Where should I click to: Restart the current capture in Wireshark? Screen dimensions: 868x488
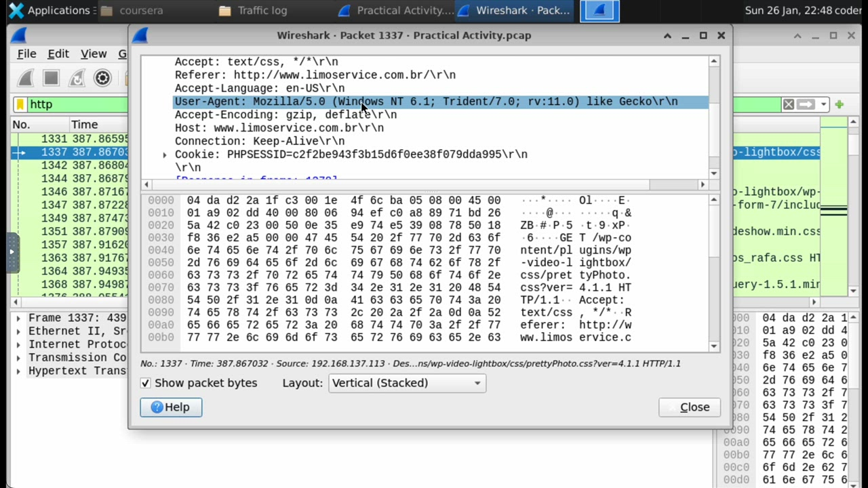click(x=77, y=78)
